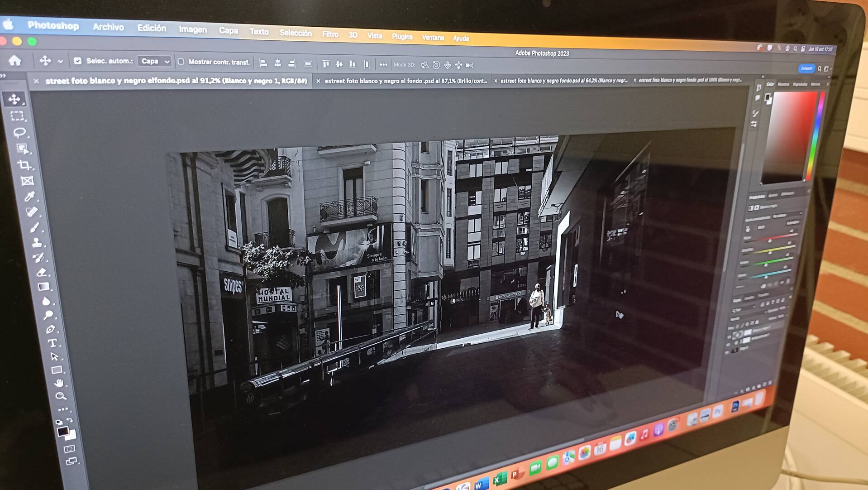Expand the Move tool preset chevron
The height and width of the screenshot is (490, 868).
tap(61, 61)
